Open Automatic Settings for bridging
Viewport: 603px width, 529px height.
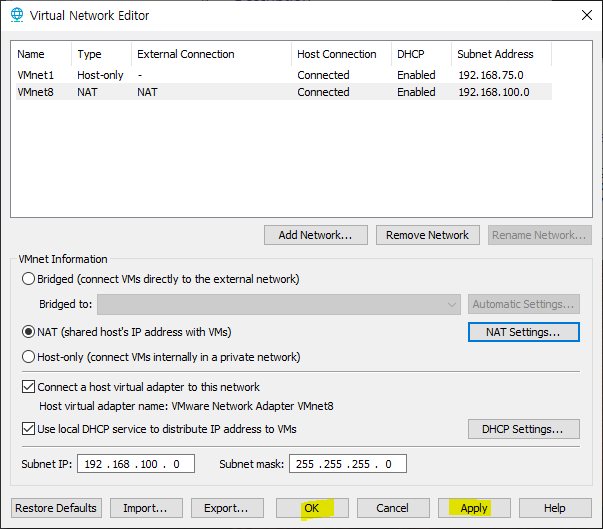coord(524,304)
